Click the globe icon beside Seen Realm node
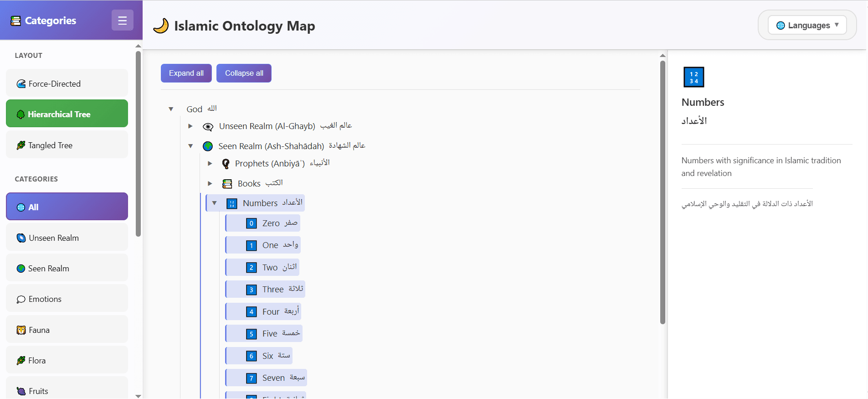Image resolution: width=868 pixels, height=399 pixels. click(208, 146)
